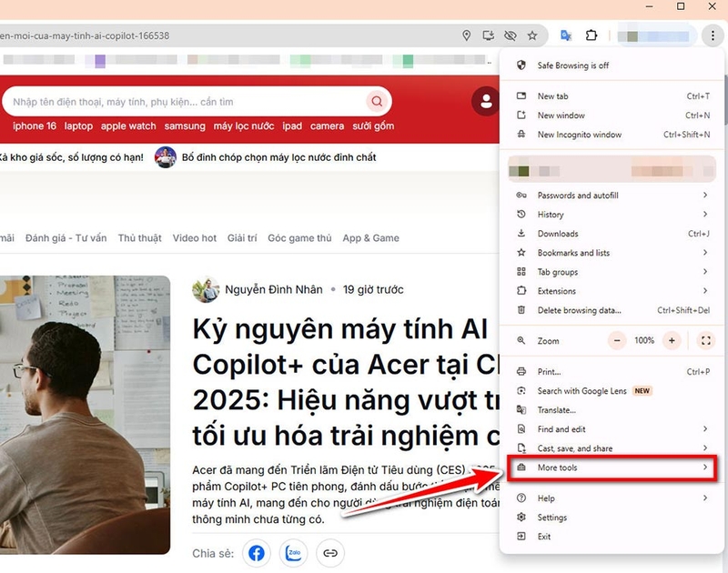728x573 pixels.
Task: Expand the Tab groups submenu arrow
Action: (x=705, y=271)
